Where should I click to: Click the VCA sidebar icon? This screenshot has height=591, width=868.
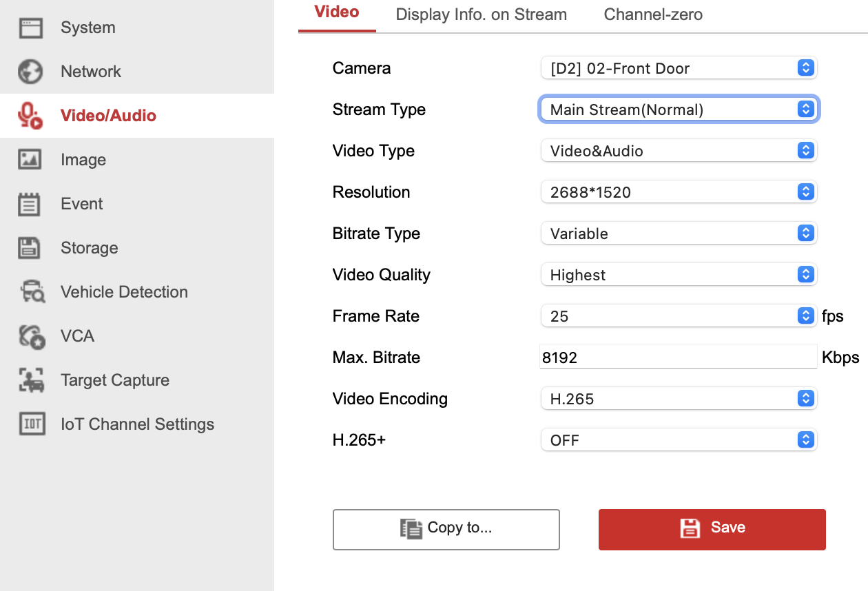pos(32,336)
